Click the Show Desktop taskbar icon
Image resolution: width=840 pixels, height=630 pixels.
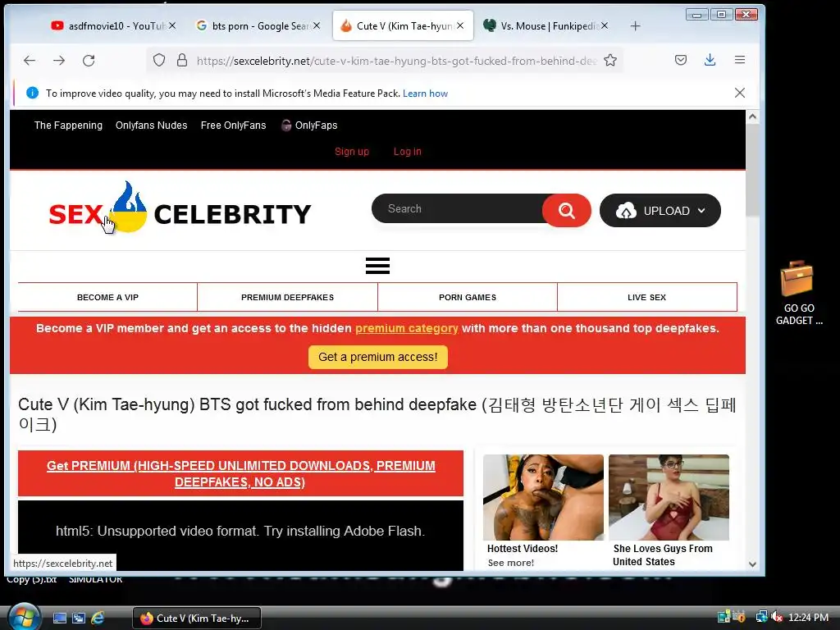[59, 619]
